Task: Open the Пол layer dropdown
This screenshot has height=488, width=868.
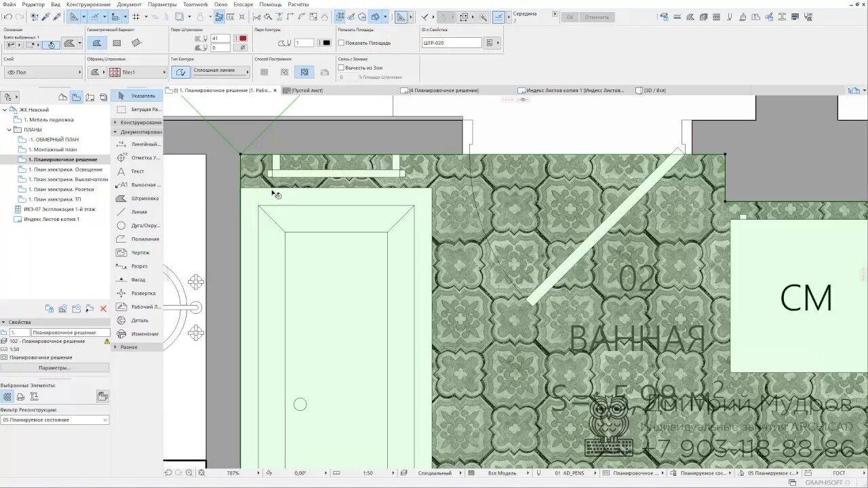Action: point(43,72)
